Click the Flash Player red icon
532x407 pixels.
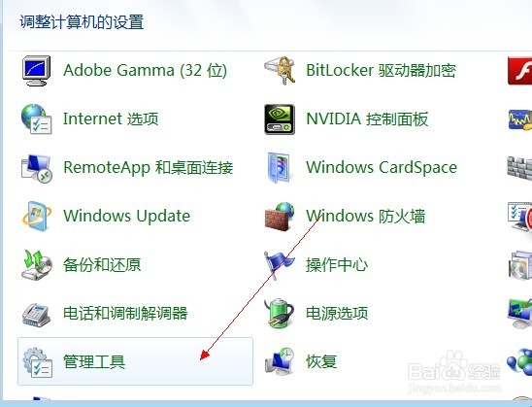point(519,71)
